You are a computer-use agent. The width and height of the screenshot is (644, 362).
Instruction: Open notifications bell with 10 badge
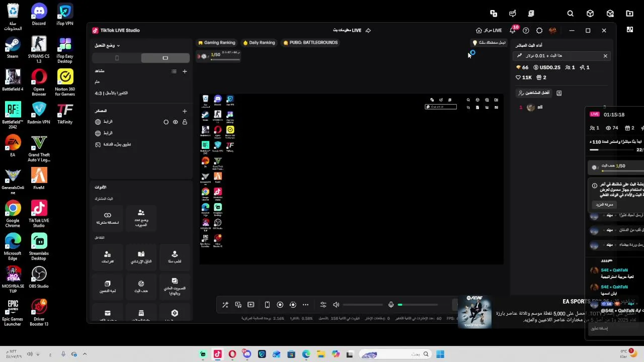point(513,30)
